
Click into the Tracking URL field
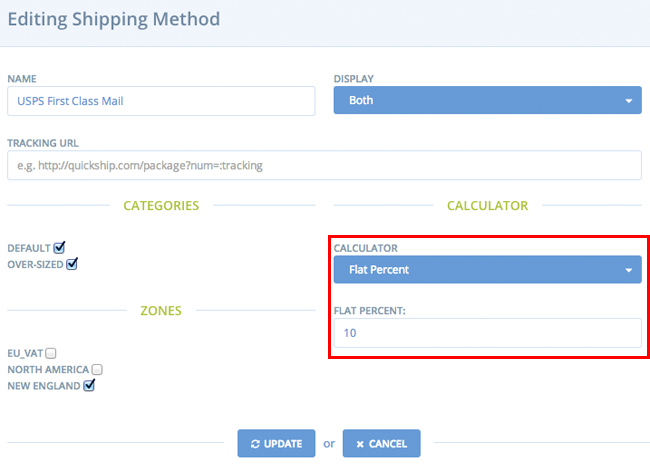[325, 165]
